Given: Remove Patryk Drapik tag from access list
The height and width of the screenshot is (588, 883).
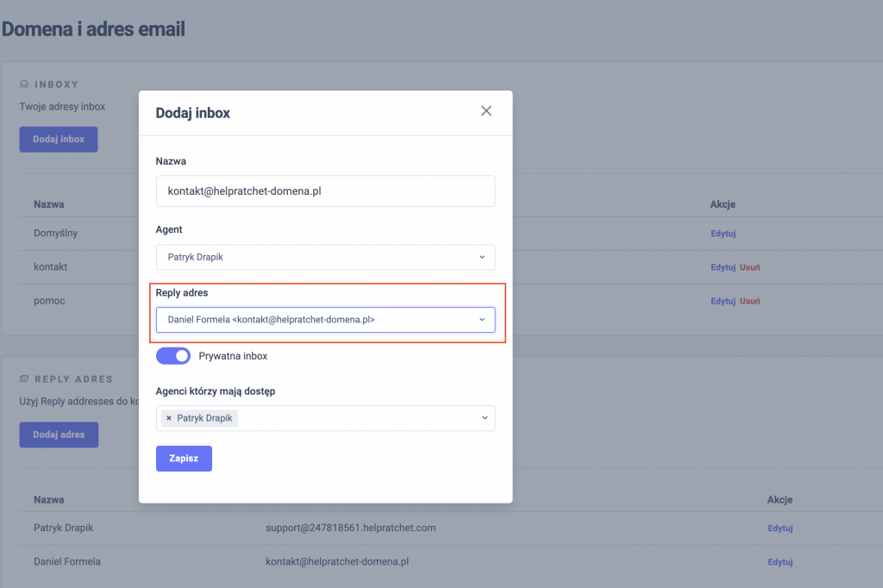Looking at the screenshot, I should (x=169, y=418).
